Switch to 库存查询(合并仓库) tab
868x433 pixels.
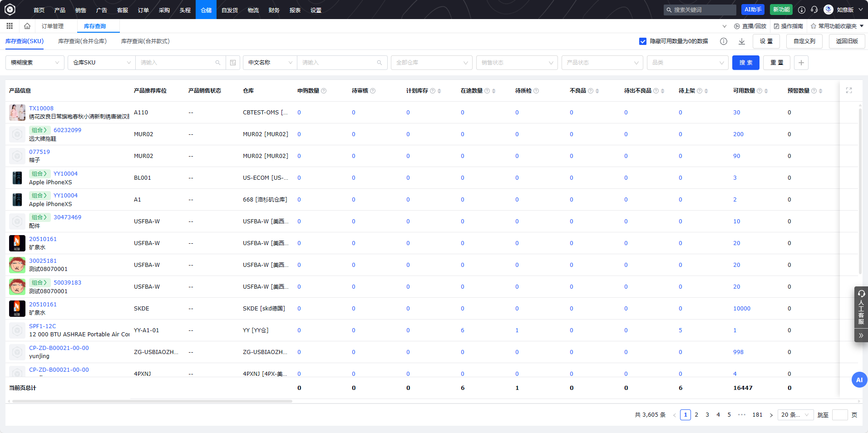point(82,41)
